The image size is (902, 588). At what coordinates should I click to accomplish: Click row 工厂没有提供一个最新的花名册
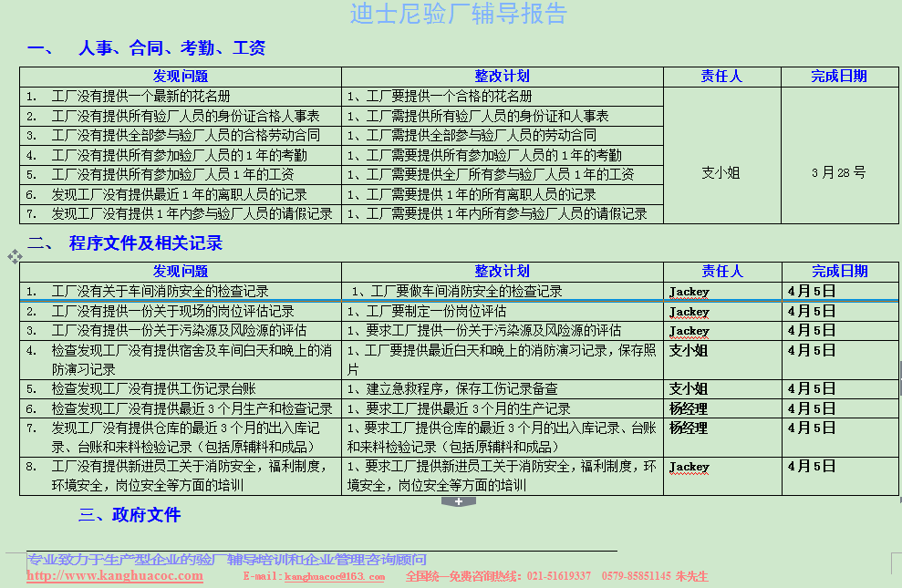[181, 96]
